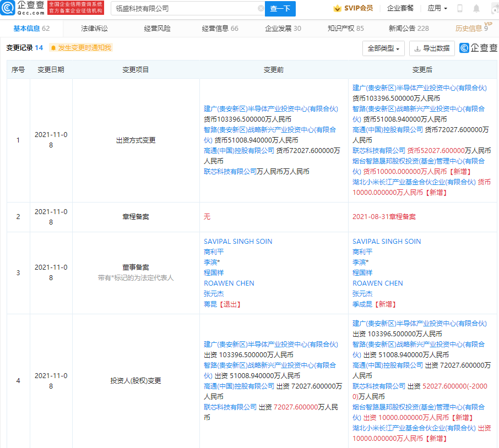Switch to the 知识产权 85 tab
499x448 pixels.
click(346, 29)
